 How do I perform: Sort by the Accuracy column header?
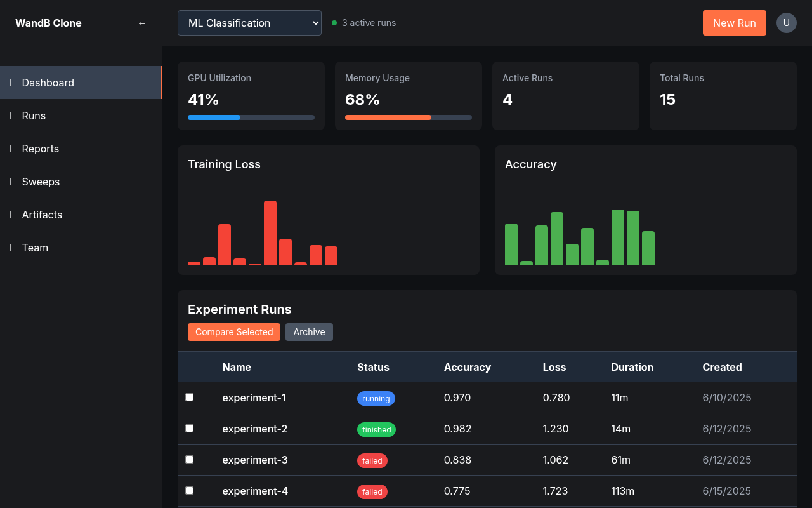point(468,367)
